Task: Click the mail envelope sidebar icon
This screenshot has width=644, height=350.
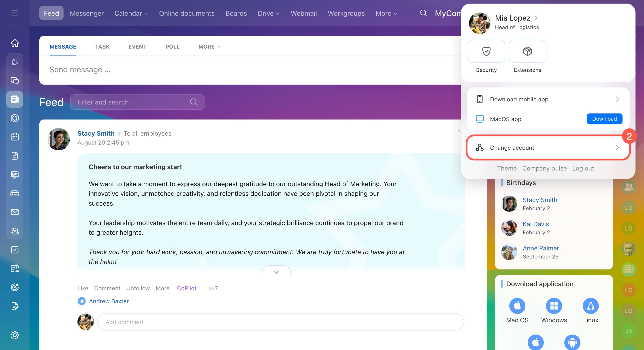Action: (15, 212)
